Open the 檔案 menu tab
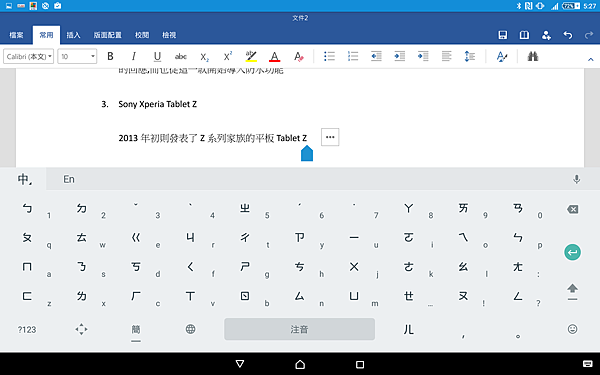 click(x=16, y=35)
